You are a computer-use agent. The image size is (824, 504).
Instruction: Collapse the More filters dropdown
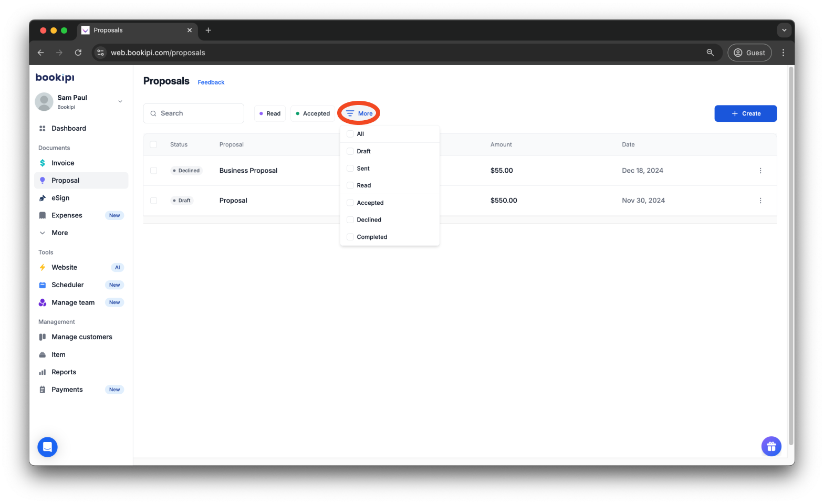coord(359,113)
